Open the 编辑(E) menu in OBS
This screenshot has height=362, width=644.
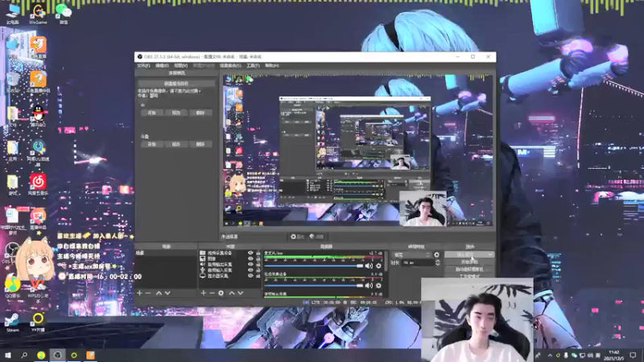tap(162, 66)
